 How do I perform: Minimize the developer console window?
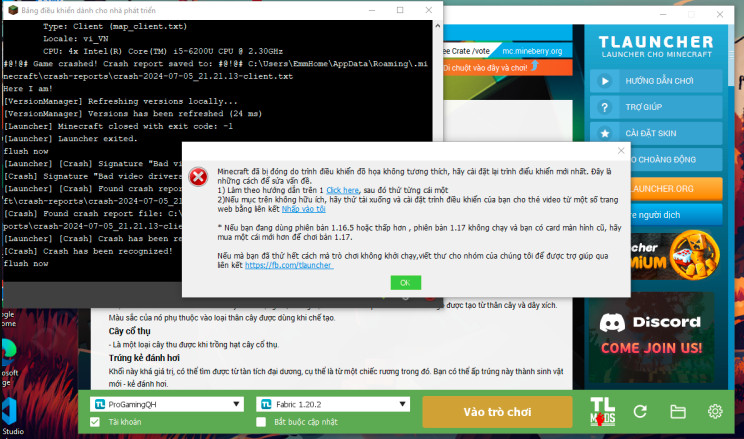[372, 10]
